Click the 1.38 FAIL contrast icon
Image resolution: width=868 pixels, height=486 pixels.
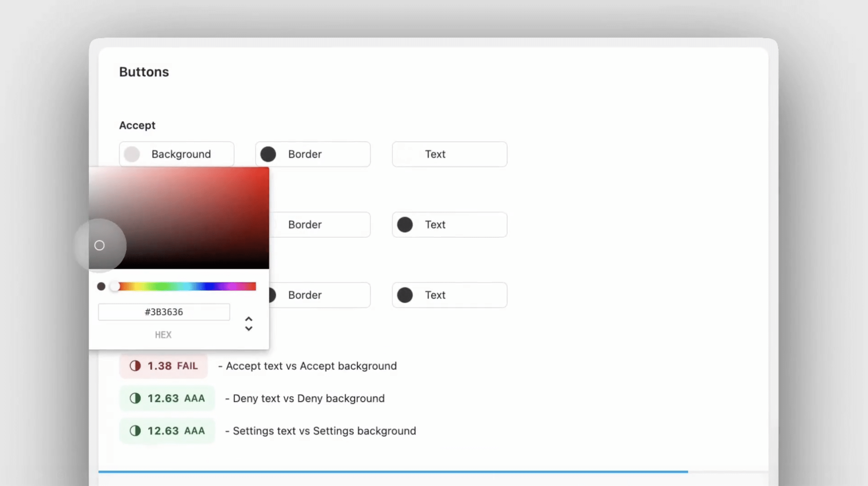(135, 366)
